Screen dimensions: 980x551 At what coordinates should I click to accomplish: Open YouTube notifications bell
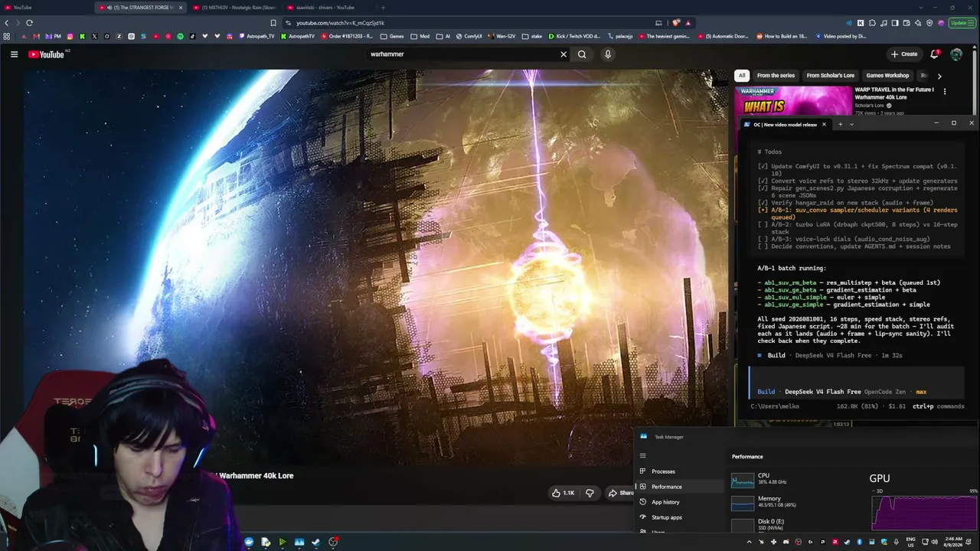point(934,54)
